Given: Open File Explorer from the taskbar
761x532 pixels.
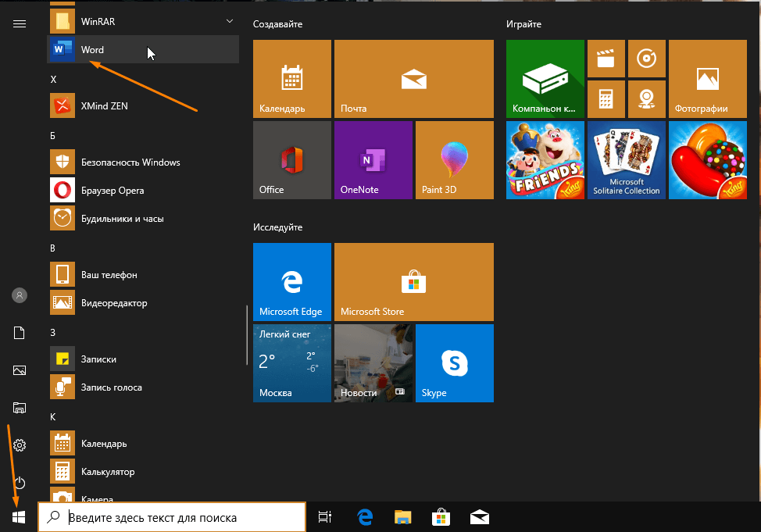Looking at the screenshot, I should (x=403, y=517).
